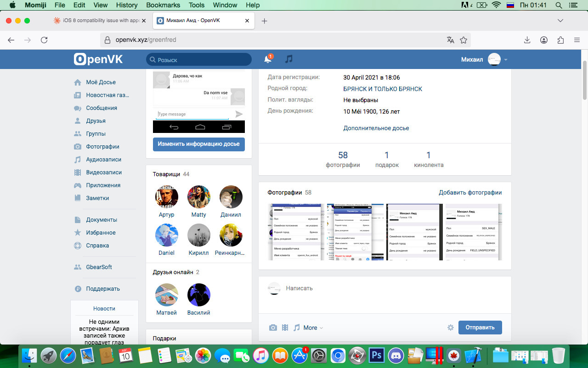
Task: Open the browser account icon
Action: pyautogui.click(x=544, y=40)
